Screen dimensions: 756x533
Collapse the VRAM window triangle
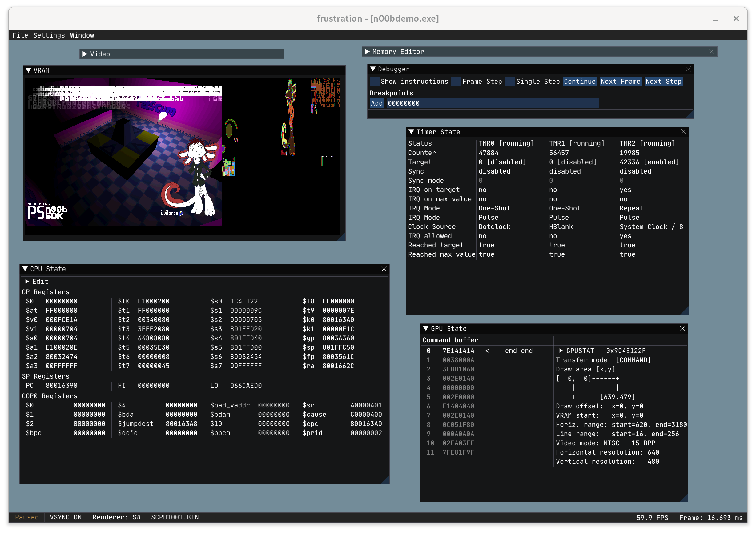pos(29,70)
